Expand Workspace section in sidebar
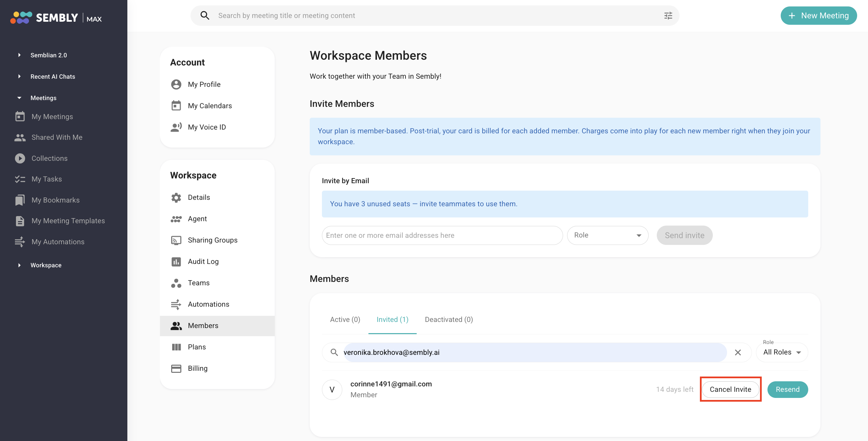Viewport: 868px width, 441px height. point(19,265)
